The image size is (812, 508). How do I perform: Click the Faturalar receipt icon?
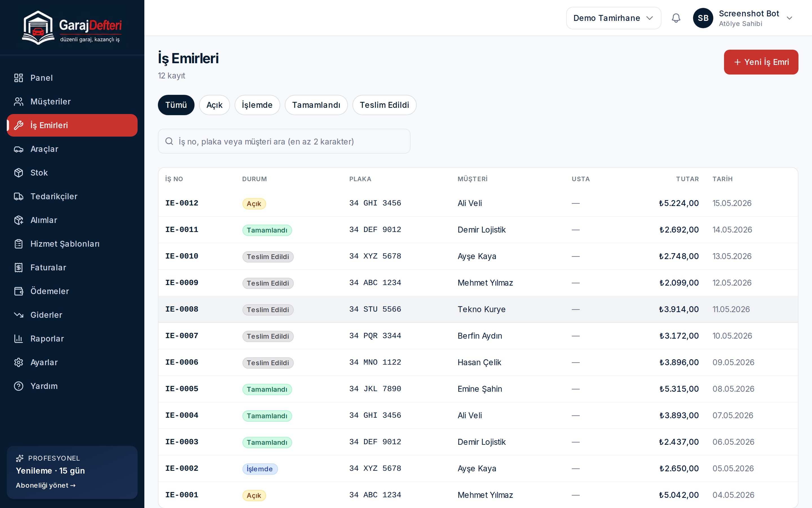point(18,268)
